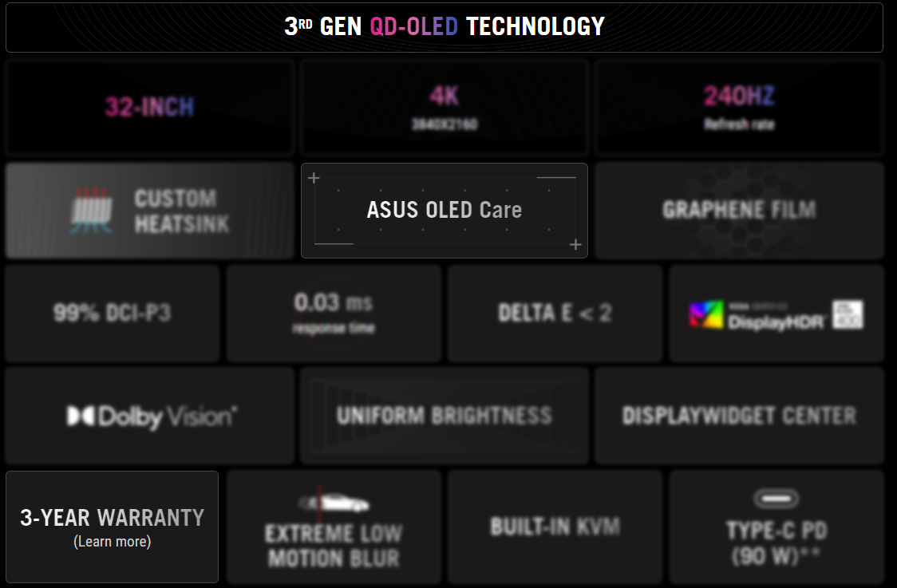Select the Built-in KVM tile
This screenshot has width=897, height=588.
[555, 527]
